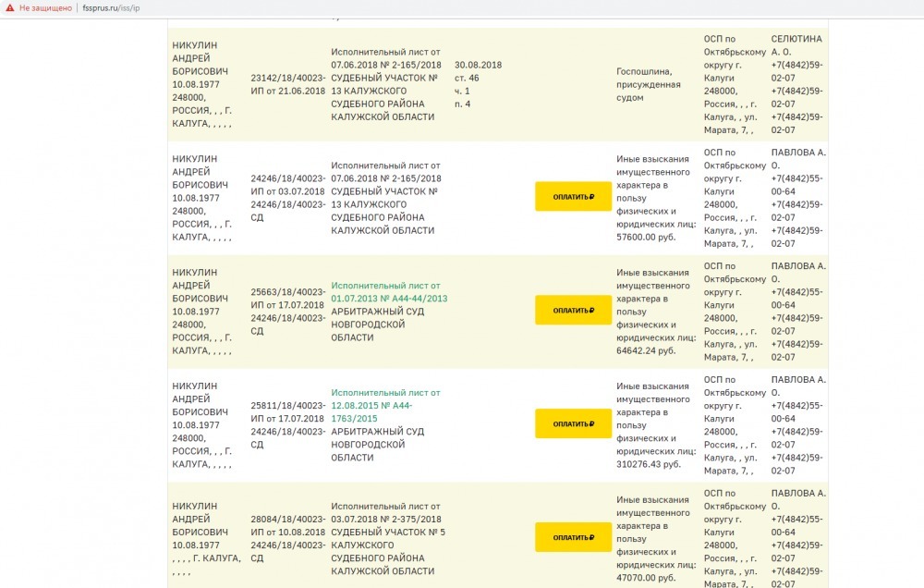Image resolution: width=924 pixels, height=588 pixels.
Task: Pay the 47070.00 руб. debt with Оплатить
Action: 573,537
